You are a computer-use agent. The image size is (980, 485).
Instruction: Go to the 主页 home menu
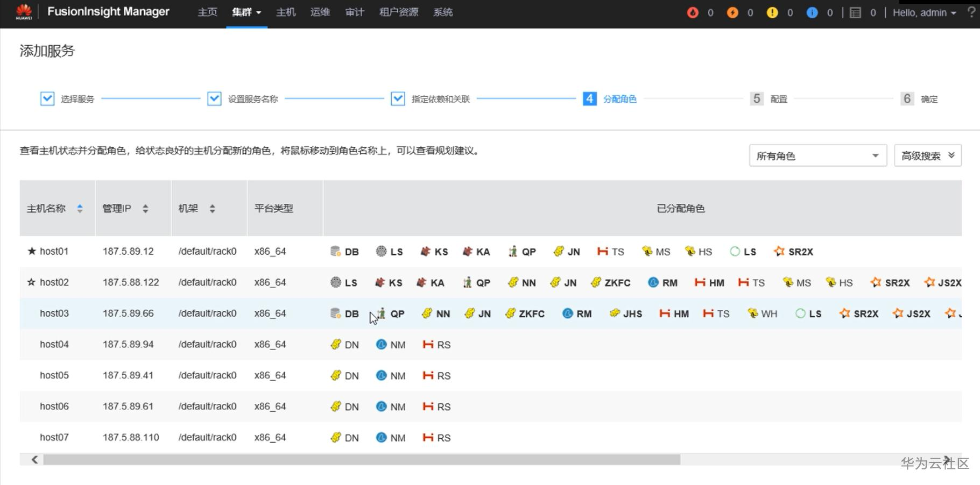pos(207,12)
